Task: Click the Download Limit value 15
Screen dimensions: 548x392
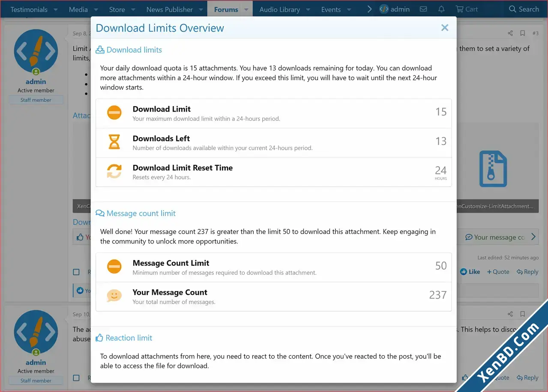Action: coord(441,112)
